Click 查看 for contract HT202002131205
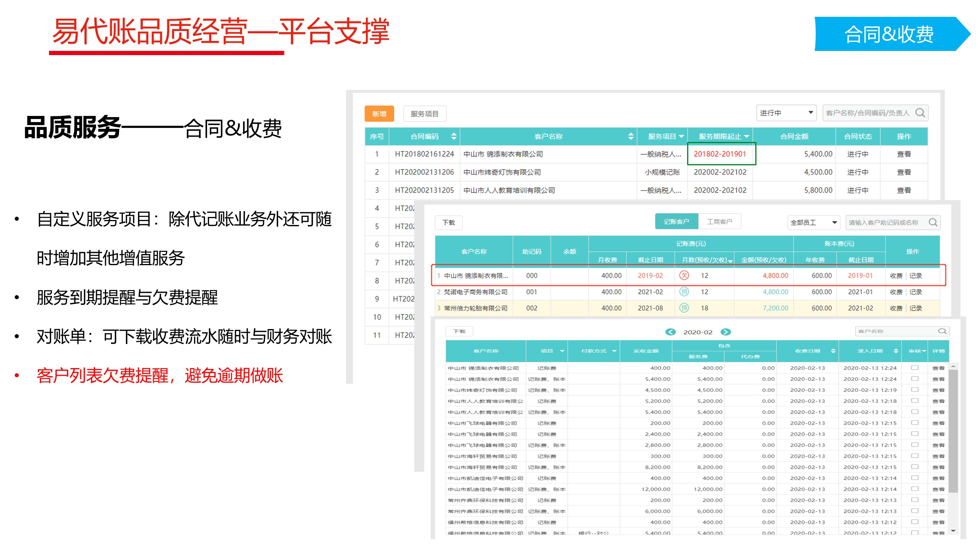 [904, 190]
